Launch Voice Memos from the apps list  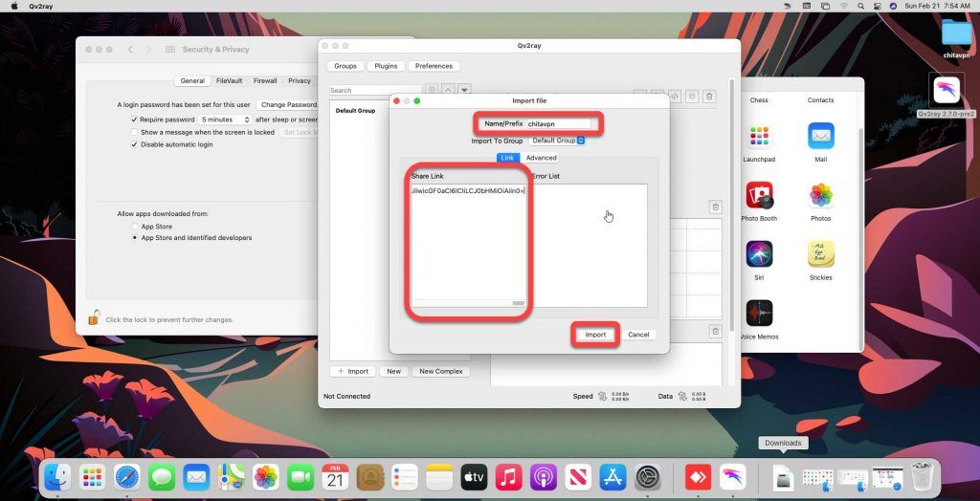pyautogui.click(x=759, y=314)
